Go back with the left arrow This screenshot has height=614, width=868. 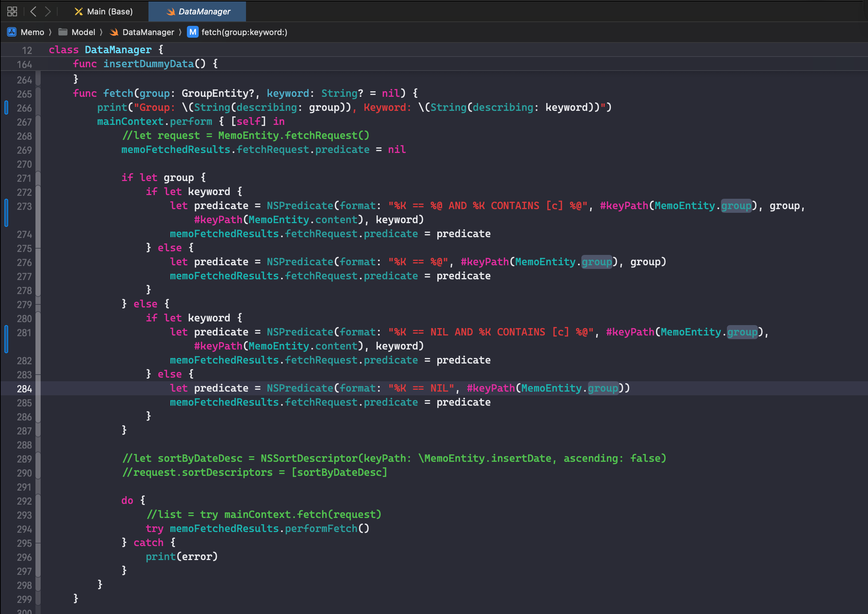coord(33,11)
